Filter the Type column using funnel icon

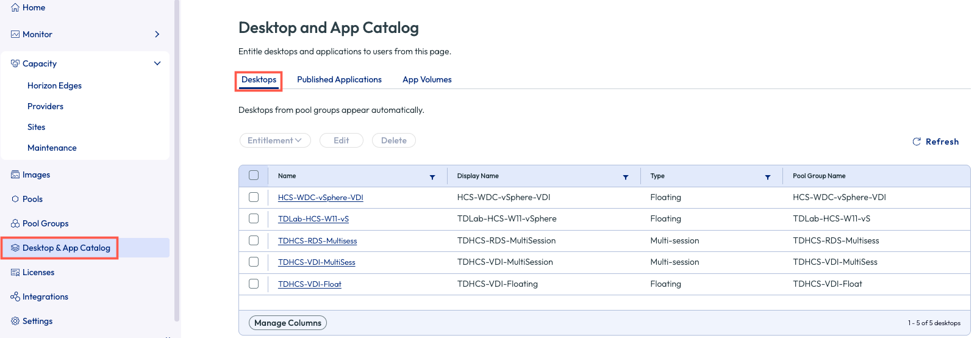[x=768, y=177]
